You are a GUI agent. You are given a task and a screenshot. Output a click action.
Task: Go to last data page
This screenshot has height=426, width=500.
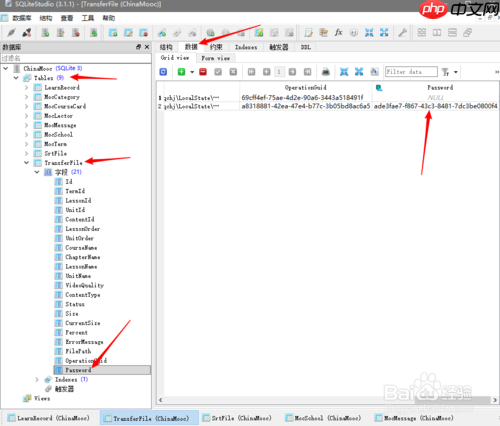[x=307, y=72]
